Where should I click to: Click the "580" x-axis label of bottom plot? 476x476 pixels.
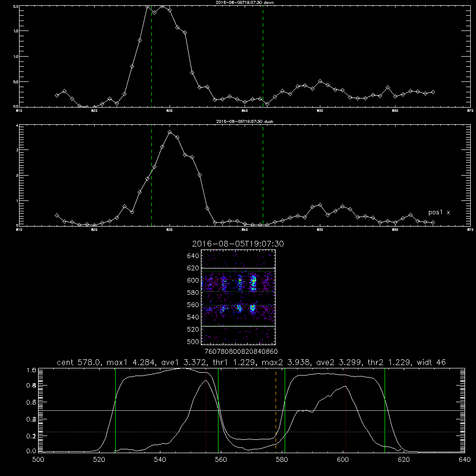[282, 460]
